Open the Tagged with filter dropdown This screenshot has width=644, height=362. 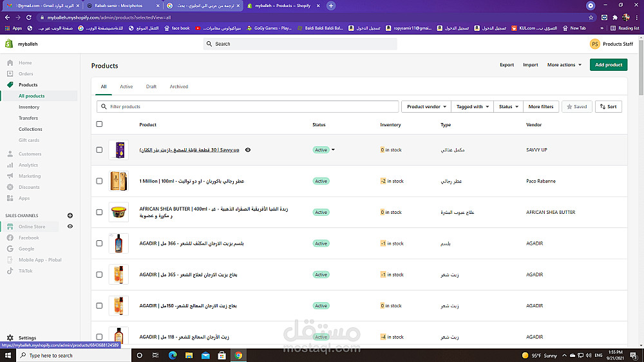click(472, 107)
